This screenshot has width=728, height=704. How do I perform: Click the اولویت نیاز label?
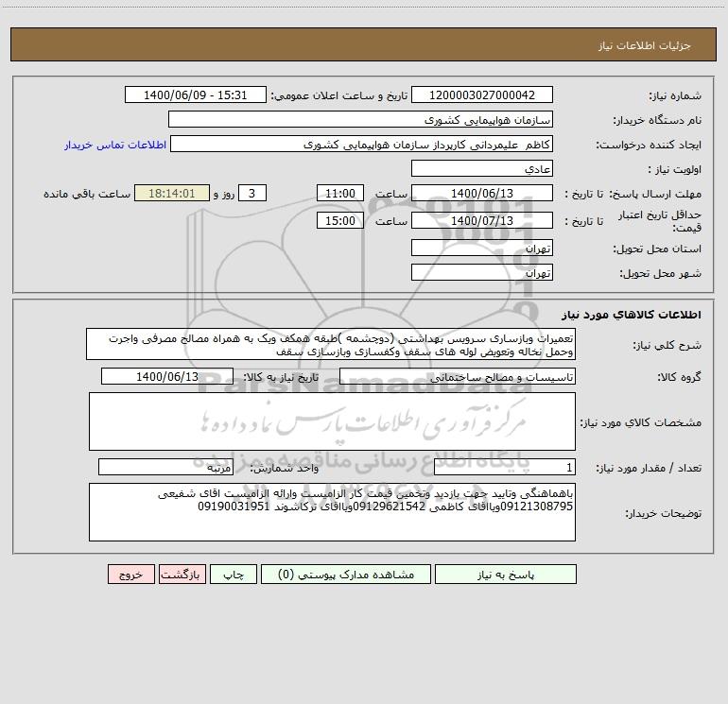pos(675,170)
